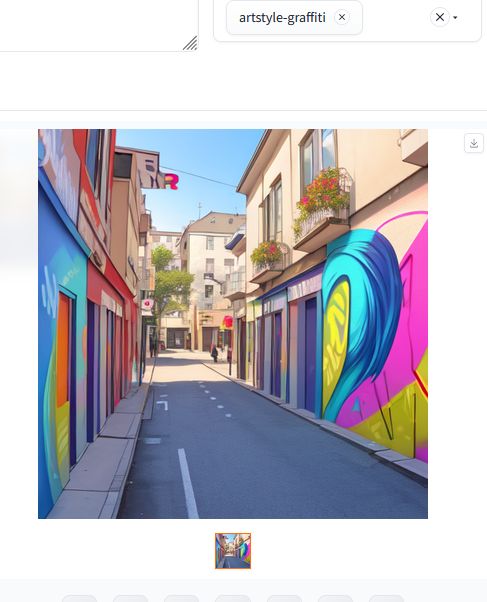Click the middle partially visible bottom button
Viewport: 487px width, 602px height.
[233, 599]
